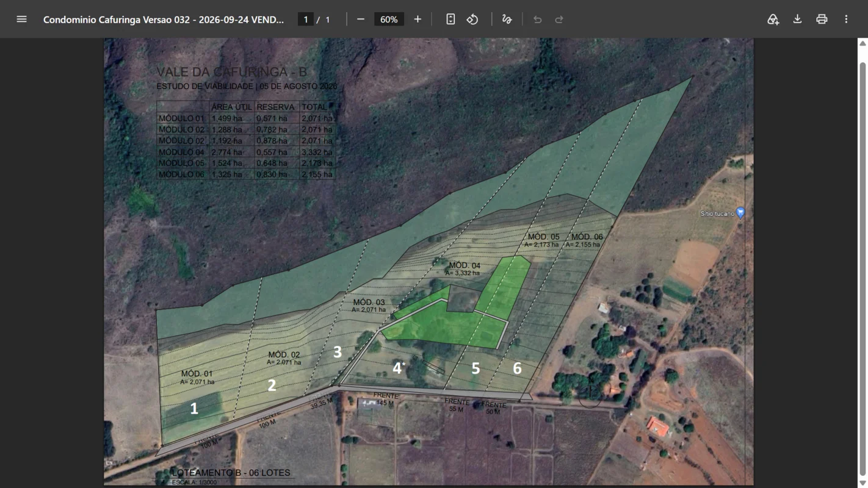The height and width of the screenshot is (488, 868).
Task: Rotate the document counterclockwise
Action: pyautogui.click(x=472, y=20)
